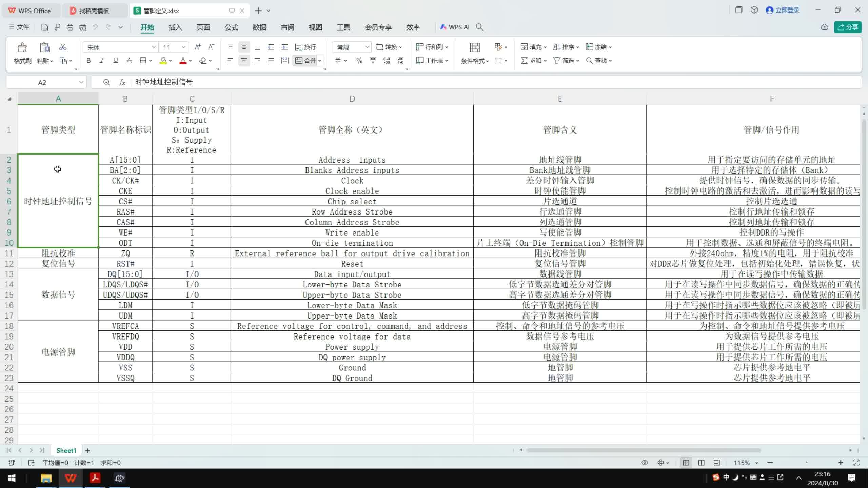Click the fx insert function icon

pyautogui.click(x=122, y=82)
